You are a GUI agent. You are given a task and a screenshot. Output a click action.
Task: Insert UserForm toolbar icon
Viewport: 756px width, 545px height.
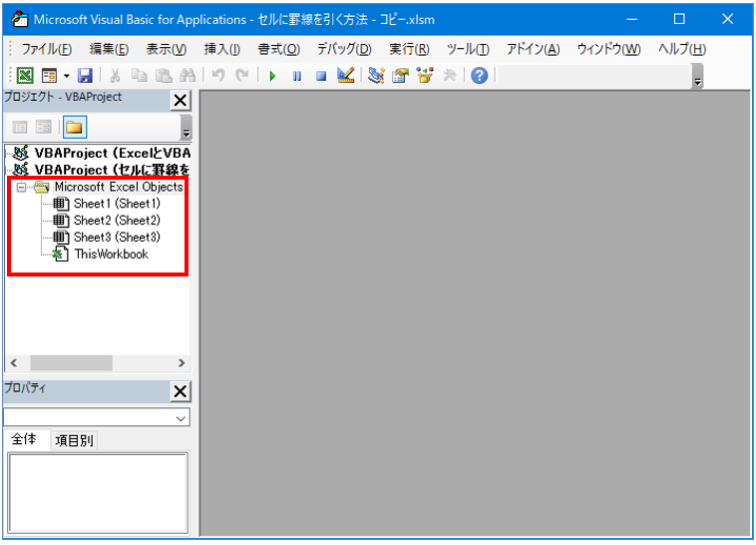click(x=49, y=75)
